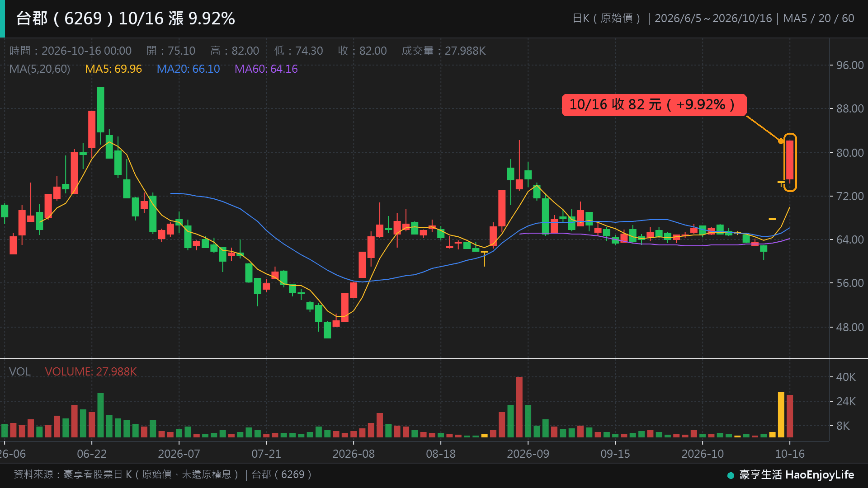Click the 24K volume axis label
868x488 pixels.
(x=846, y=402)
